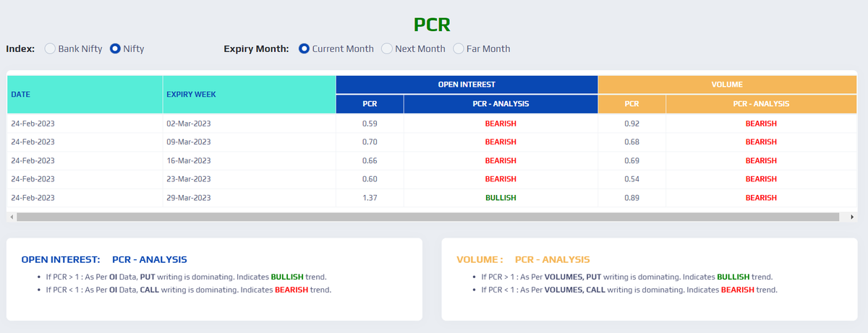Click the 0.59 open interest PCR value
The height and width of the screenshot is (333, 868).
(x=370, y=124)
